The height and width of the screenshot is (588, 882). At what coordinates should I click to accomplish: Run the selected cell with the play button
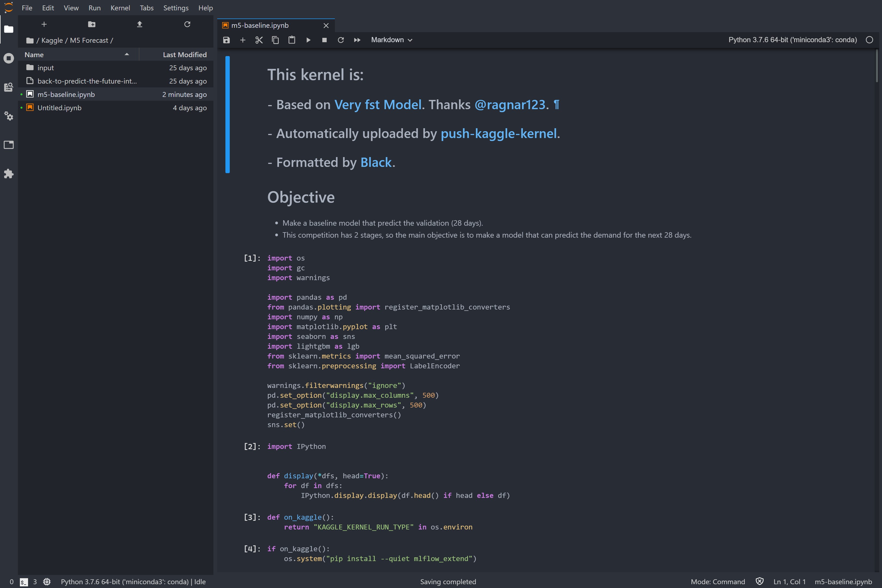click(308, 40)
